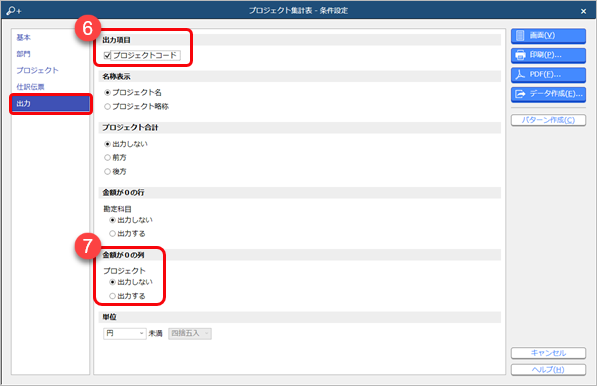Image resolution: width=597 pixels, height=386 pixels.
Task: Open the 四捨五入 rounding dropdown
Action: [x=190, y=333]
